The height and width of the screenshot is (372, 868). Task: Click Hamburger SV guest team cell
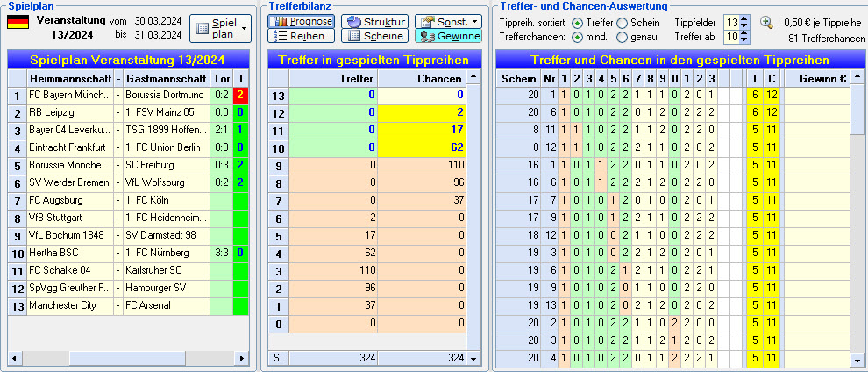(167, 288)
